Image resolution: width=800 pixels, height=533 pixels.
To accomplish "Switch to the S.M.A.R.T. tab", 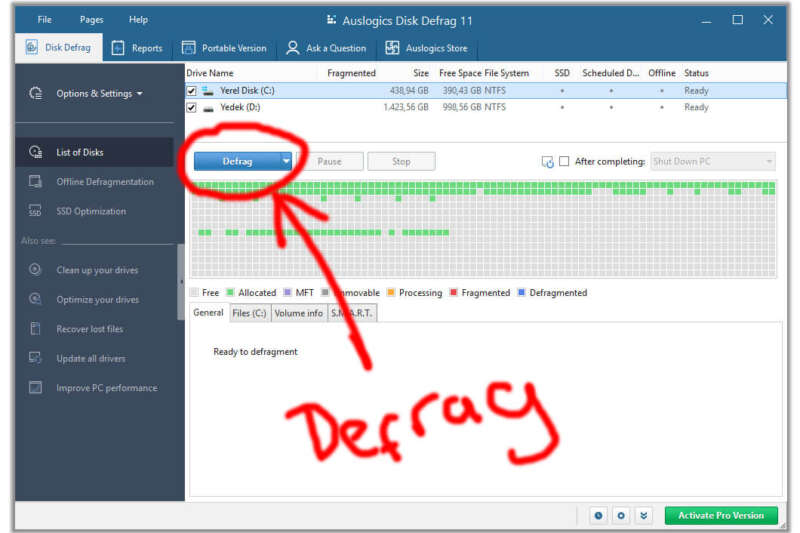I will (352, 313).
